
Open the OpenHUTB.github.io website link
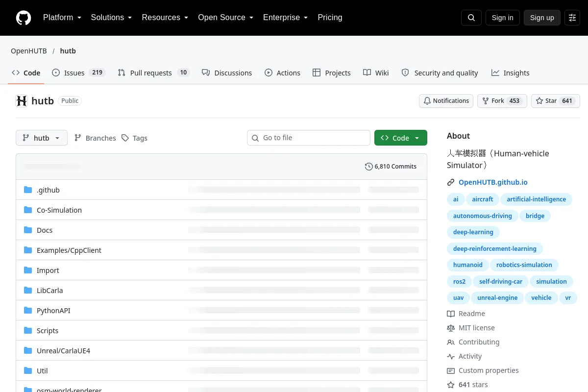point(493,182)
